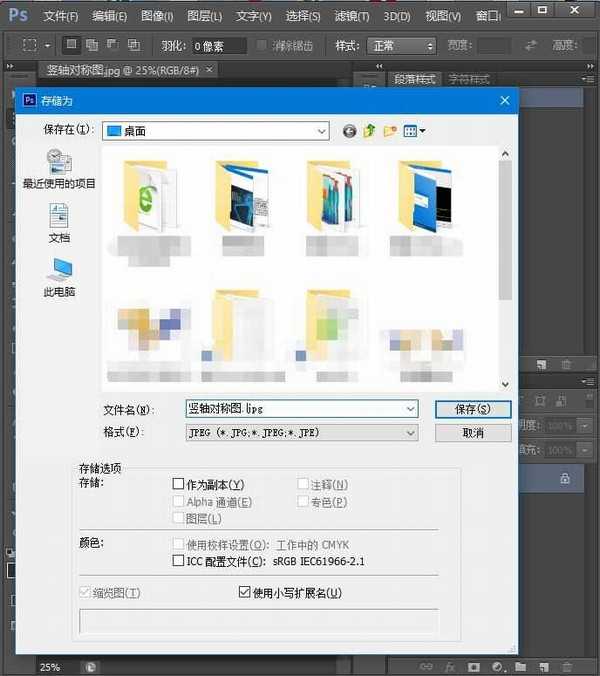Click the back navigation icon in save dialog

tap(349, 131)
